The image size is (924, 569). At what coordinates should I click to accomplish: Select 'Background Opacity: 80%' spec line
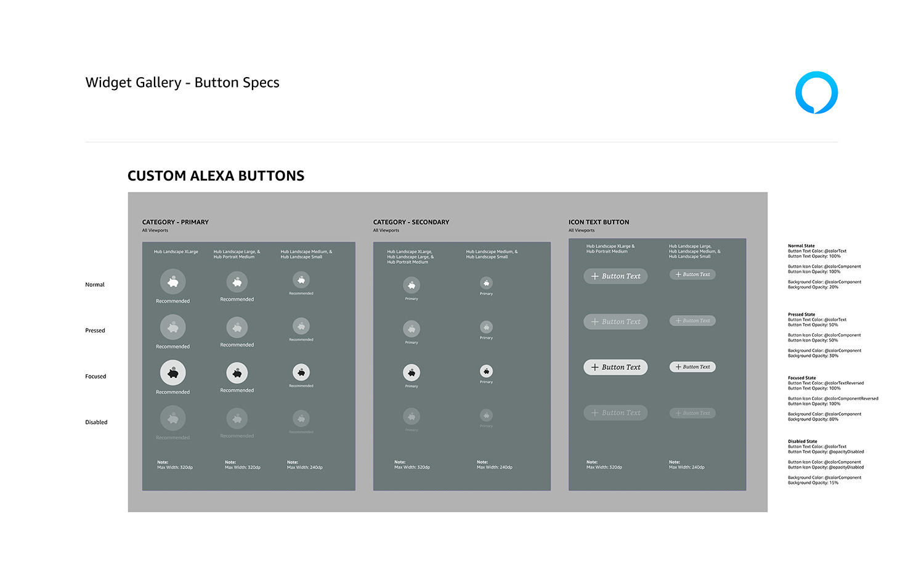813,419
